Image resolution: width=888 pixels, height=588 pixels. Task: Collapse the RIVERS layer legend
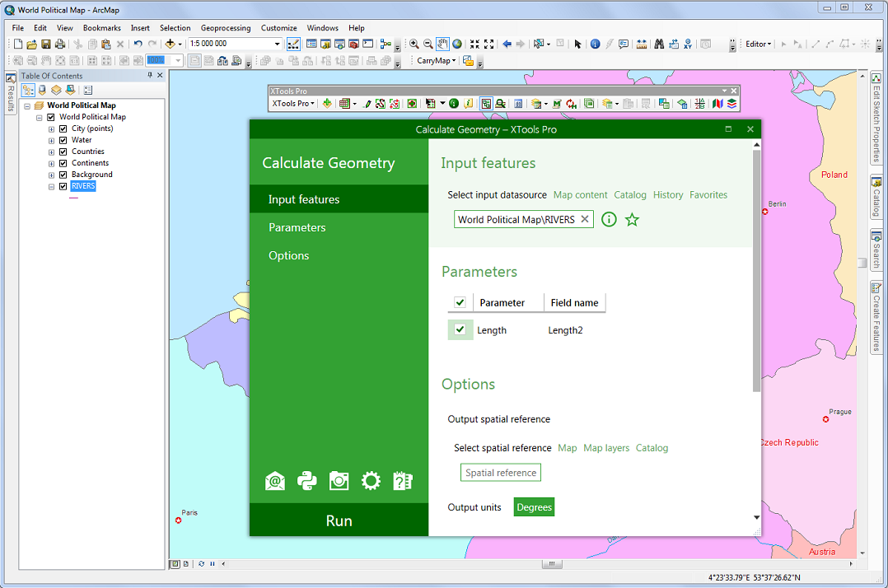tap(51, 187)
